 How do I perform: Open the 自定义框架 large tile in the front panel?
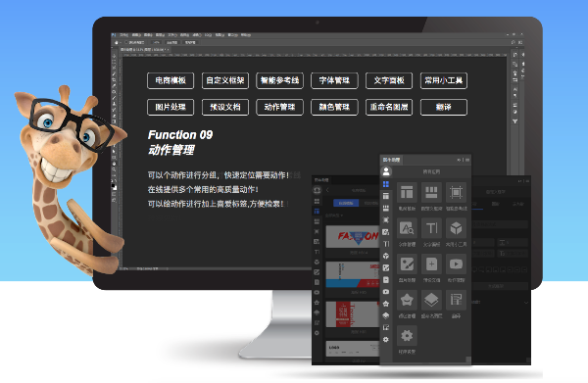point(431,193)
